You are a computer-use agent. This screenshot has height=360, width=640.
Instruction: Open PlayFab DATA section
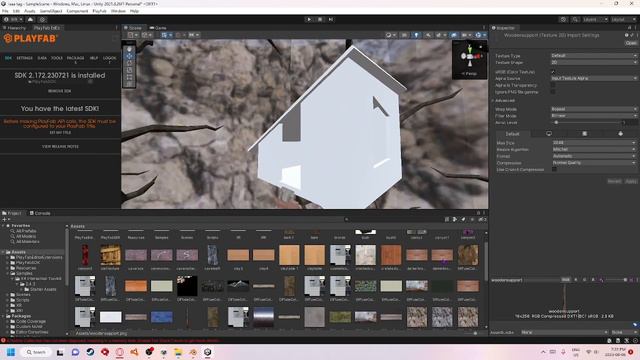[42, 58]
